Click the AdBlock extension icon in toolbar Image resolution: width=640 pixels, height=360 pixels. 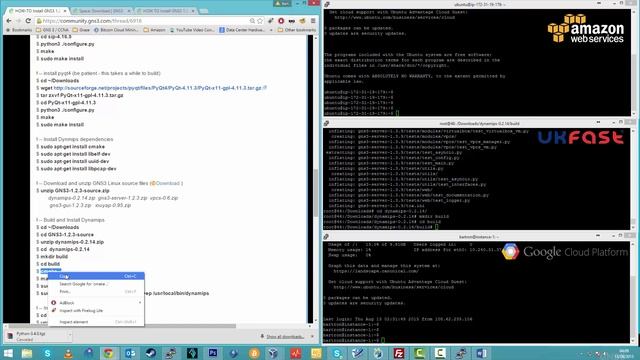coord(281,20)
